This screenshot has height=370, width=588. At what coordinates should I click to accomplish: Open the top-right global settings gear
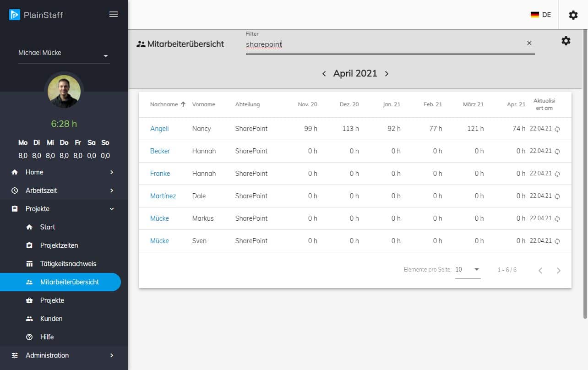tap(573, 15)
